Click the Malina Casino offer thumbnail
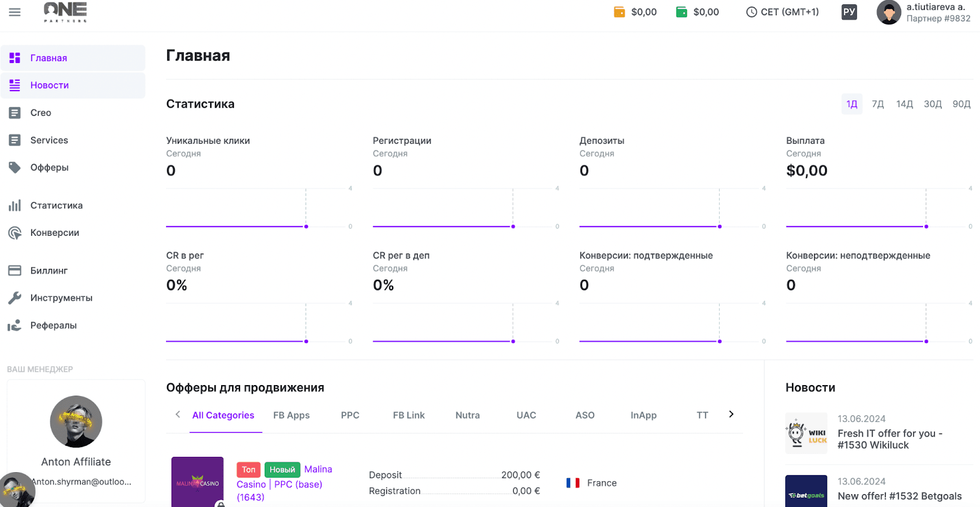The image size is (980, 507). pos(197,483)
